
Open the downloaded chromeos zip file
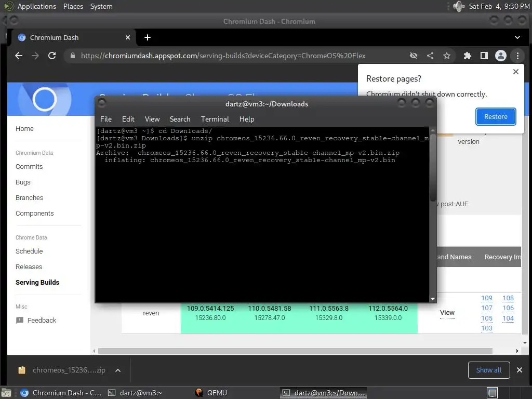[62, 370]
